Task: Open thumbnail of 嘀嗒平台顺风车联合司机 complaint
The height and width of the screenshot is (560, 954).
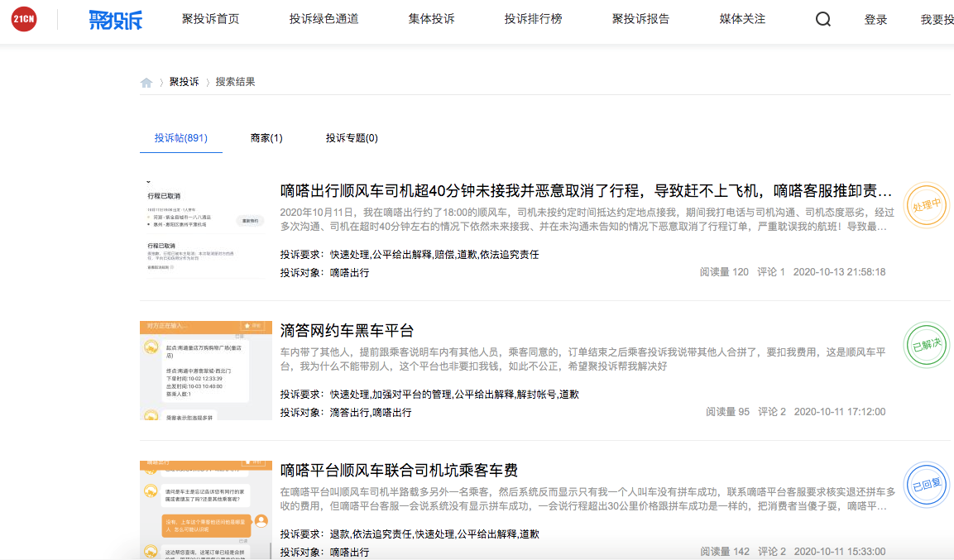Action: (x=206, y=510)
